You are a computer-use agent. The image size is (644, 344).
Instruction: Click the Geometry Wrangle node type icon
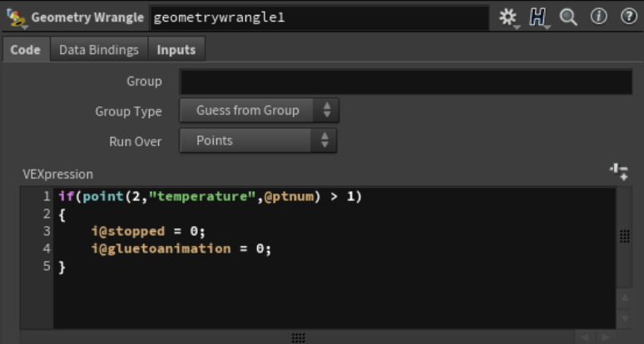(16, 18)
